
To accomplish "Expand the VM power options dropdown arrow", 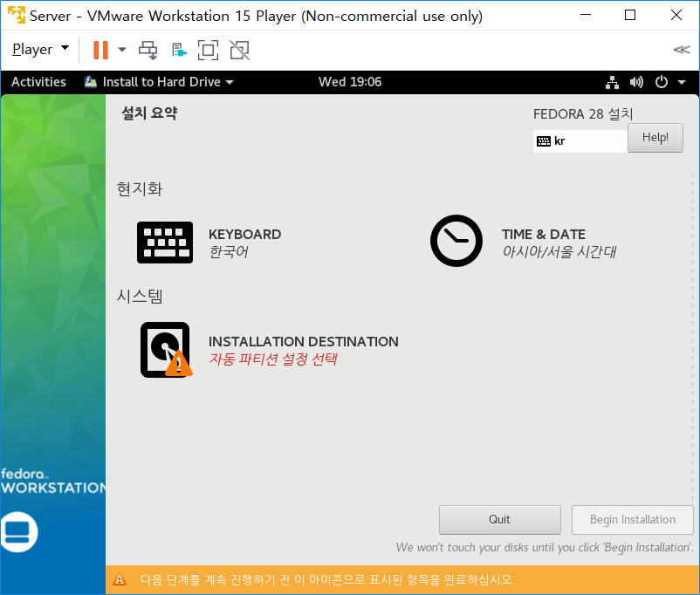I will pos(122,50).
